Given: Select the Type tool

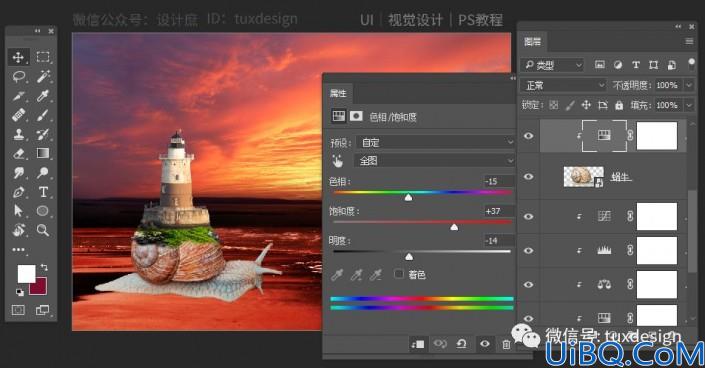Looking at the screenshot, I should 43,192.
